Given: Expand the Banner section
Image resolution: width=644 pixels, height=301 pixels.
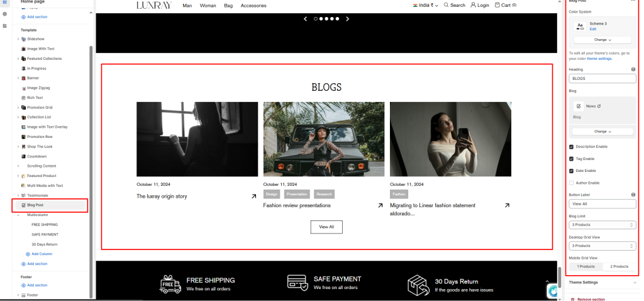Looking at the screenshot, I should click(18, 78).
